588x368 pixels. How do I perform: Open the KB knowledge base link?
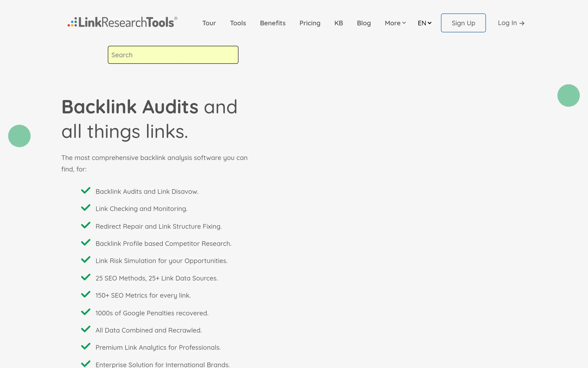[339, 23]
